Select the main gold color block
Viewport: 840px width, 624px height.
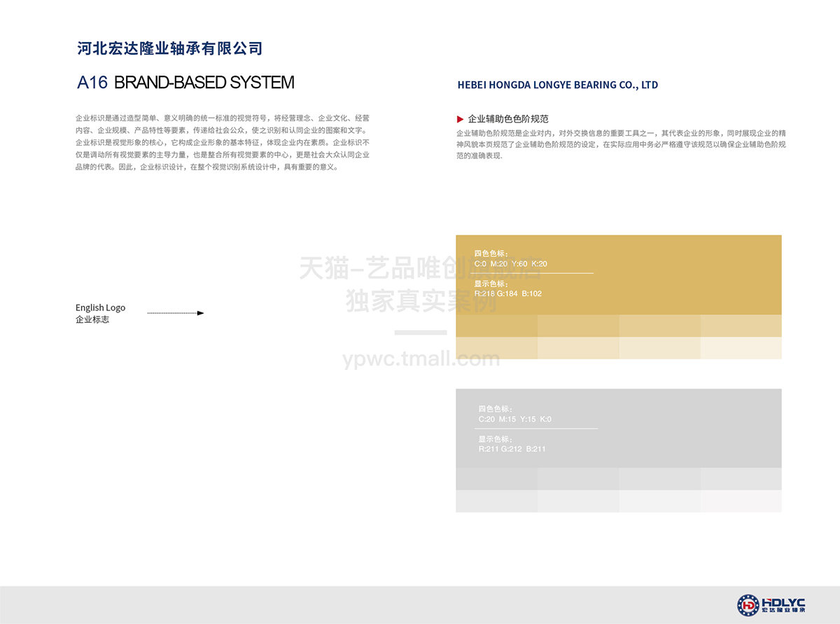click(x=619, y=275)
